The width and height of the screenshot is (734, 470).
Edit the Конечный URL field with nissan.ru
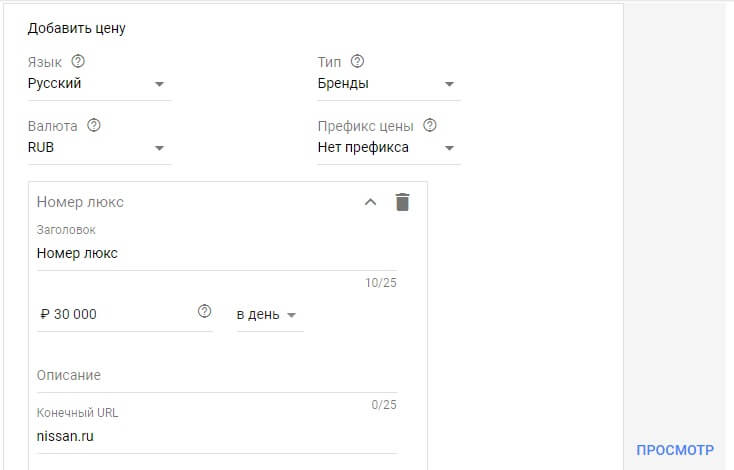(215, 437)
